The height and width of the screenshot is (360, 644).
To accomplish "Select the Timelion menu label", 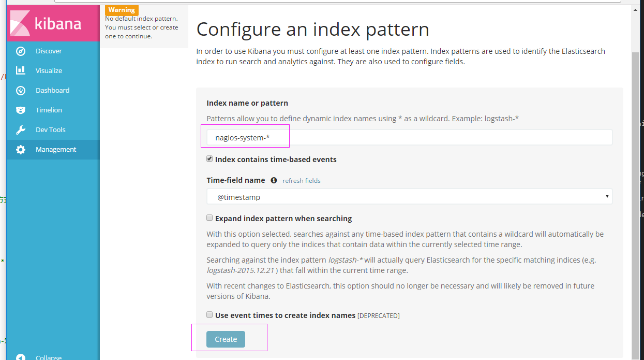I will click(49, 110).
